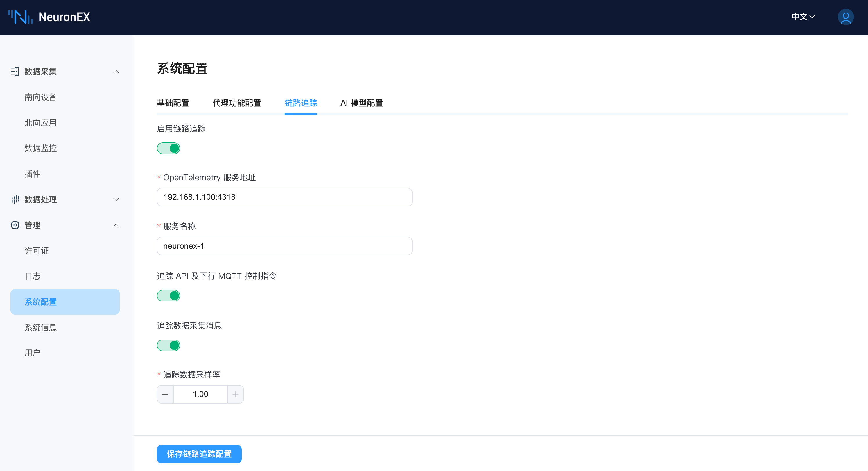Expand the 数据处理 menu chevron
Image resolution: width=868 pixels, height=471 pixels.
pyautogui.click(x=116, y=199)
